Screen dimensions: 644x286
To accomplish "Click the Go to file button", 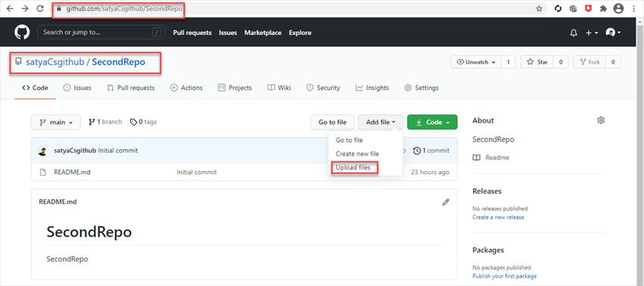I will point(333,122).
